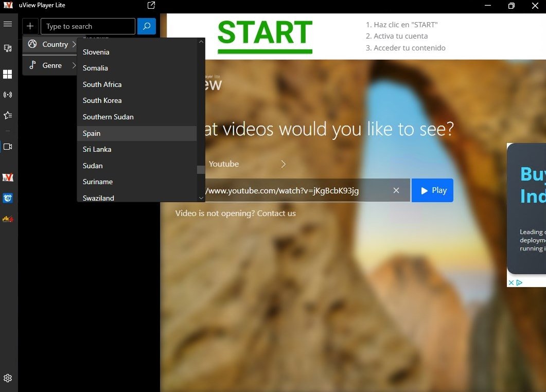Choose Swaziland from the country list
The image size is (546, 392).
[137, 198]
